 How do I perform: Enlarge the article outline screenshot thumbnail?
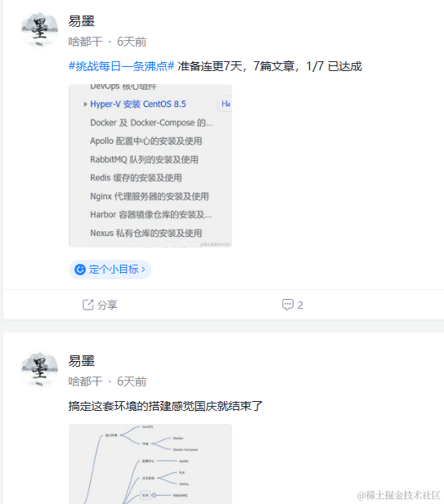(x=150, y=166)
